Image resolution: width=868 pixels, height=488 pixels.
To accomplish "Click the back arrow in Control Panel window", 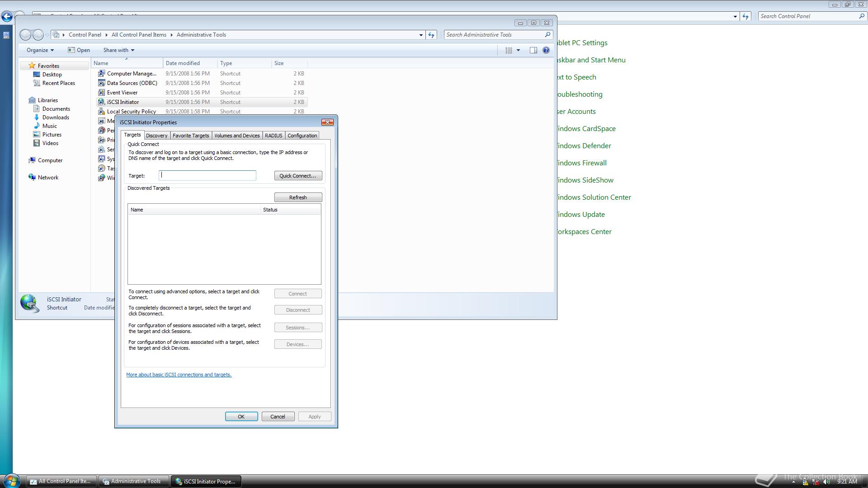I will coord(6,17).
